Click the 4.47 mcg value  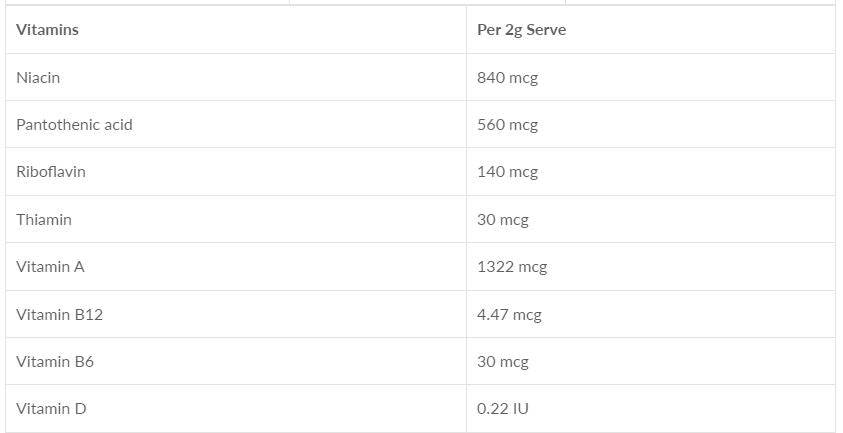(x=509, y=314)
